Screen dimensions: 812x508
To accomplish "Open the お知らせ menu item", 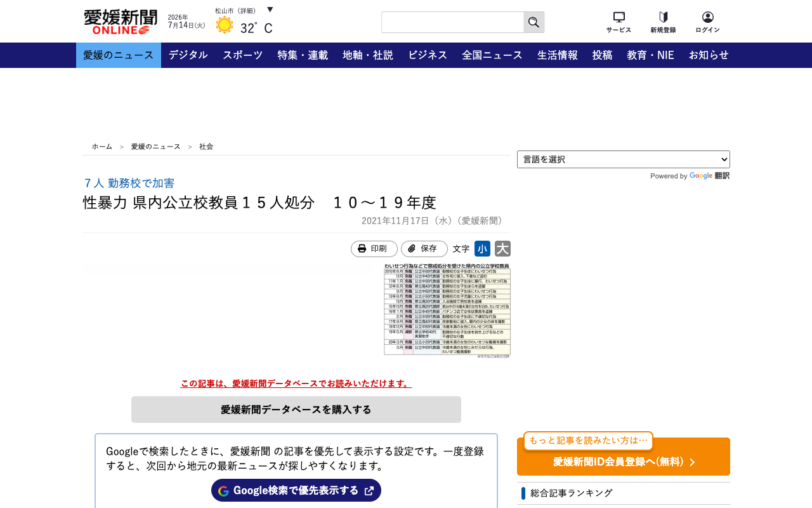I will click(x=709, y=55).
